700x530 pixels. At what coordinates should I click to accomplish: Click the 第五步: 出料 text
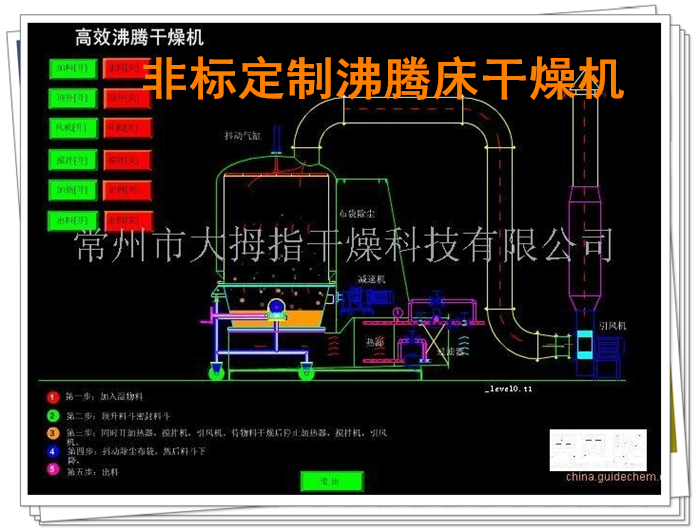tap(93, 472)
